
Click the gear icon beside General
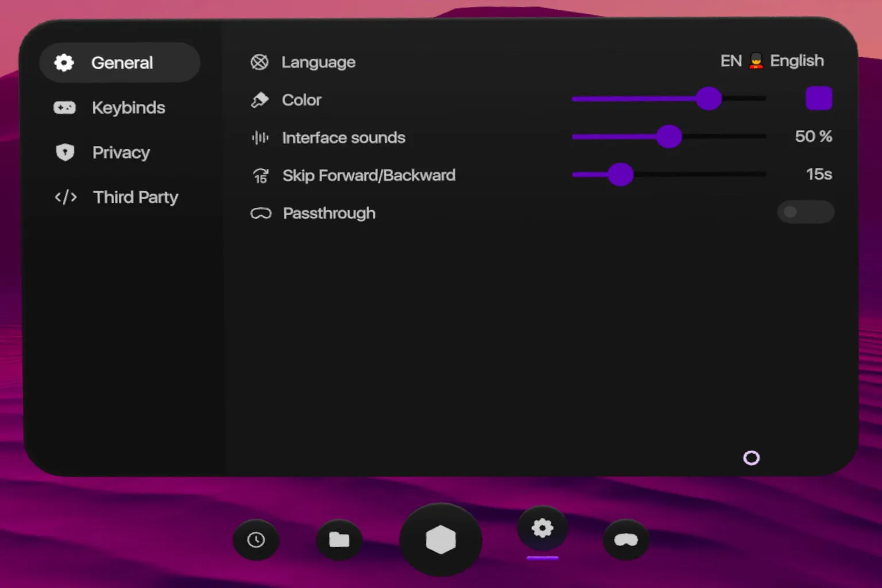pyautogui.click(x=64, y=62)
